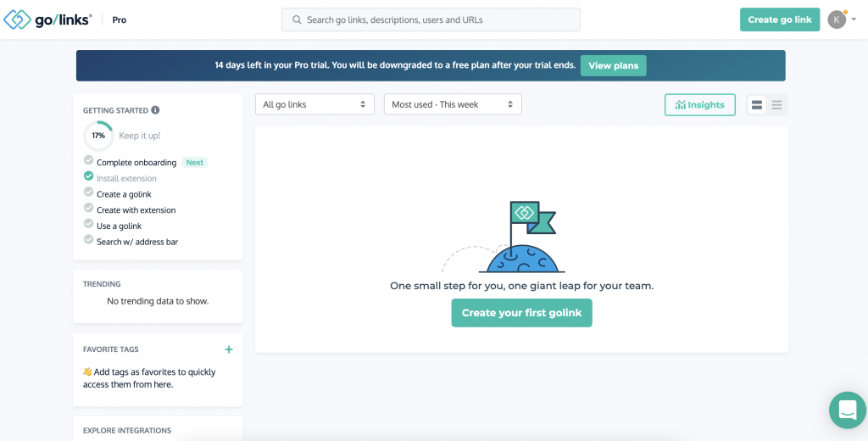
Task: Click the View plans button
Action: coord(614,65)
